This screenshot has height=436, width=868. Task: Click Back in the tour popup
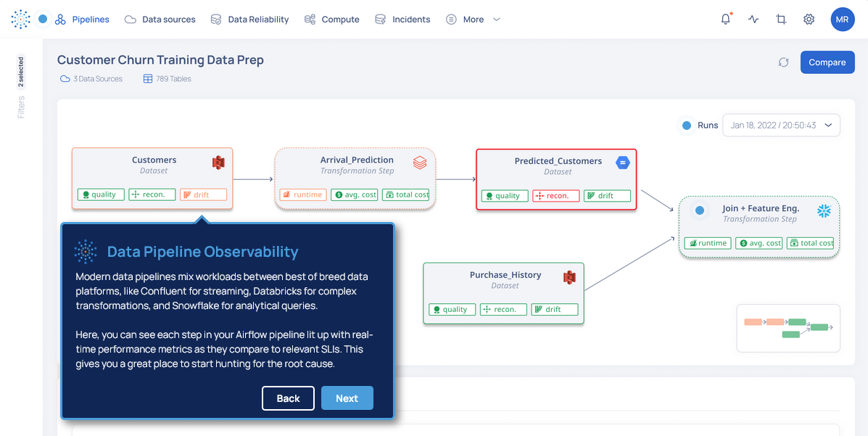[x=289, y=398]
